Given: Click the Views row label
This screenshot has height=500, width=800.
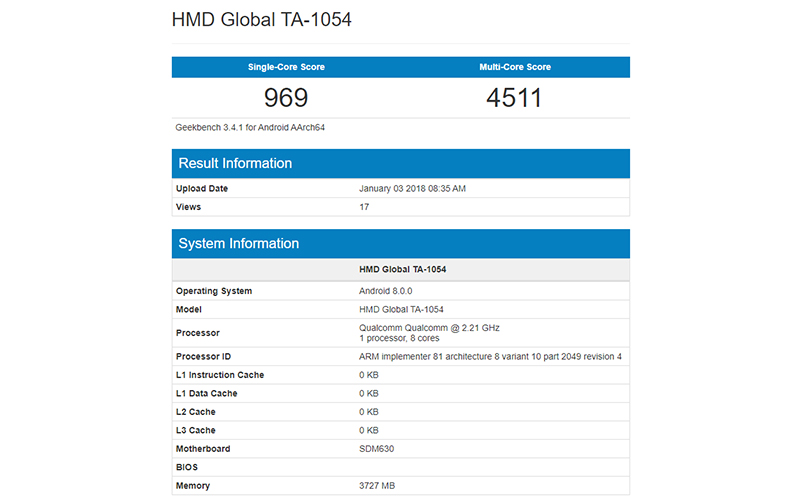Looking at the screenshot, I should (x=188, y=207).
